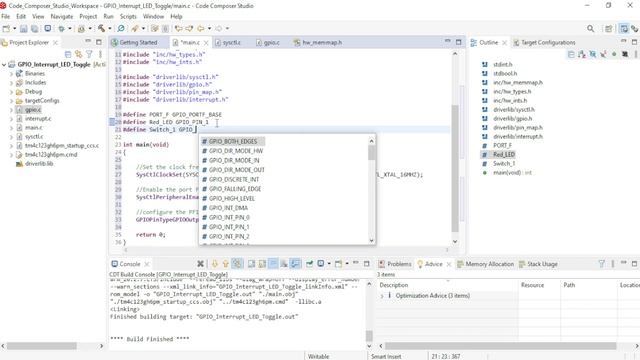Select GPIO_BOTH_EDGES autocomplete suggestion

(233, 141)
